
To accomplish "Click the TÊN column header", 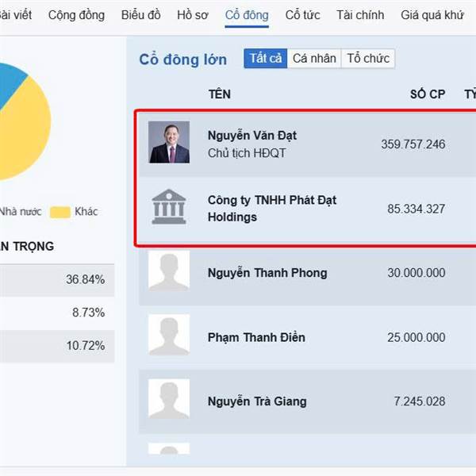I will tap(220, 94).
